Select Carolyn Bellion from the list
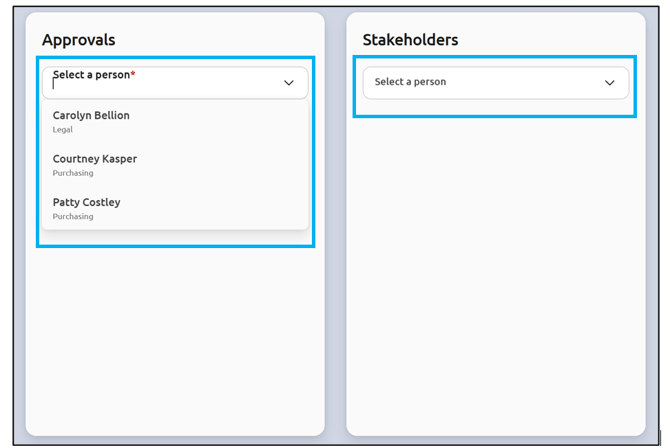Image resolution: width=670 pixels, height=448 pixels. click(x=91, y=116)
